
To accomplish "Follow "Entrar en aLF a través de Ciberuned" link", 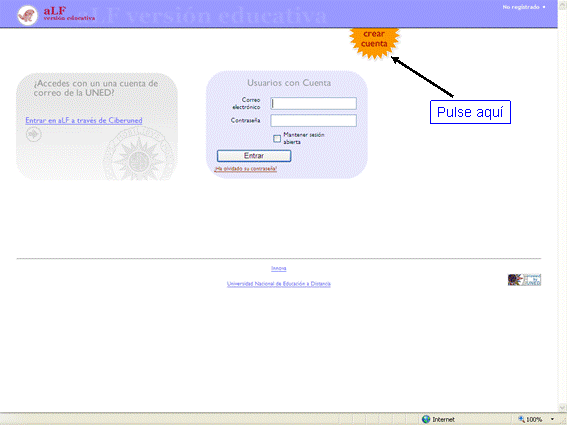I will [84, 120].
